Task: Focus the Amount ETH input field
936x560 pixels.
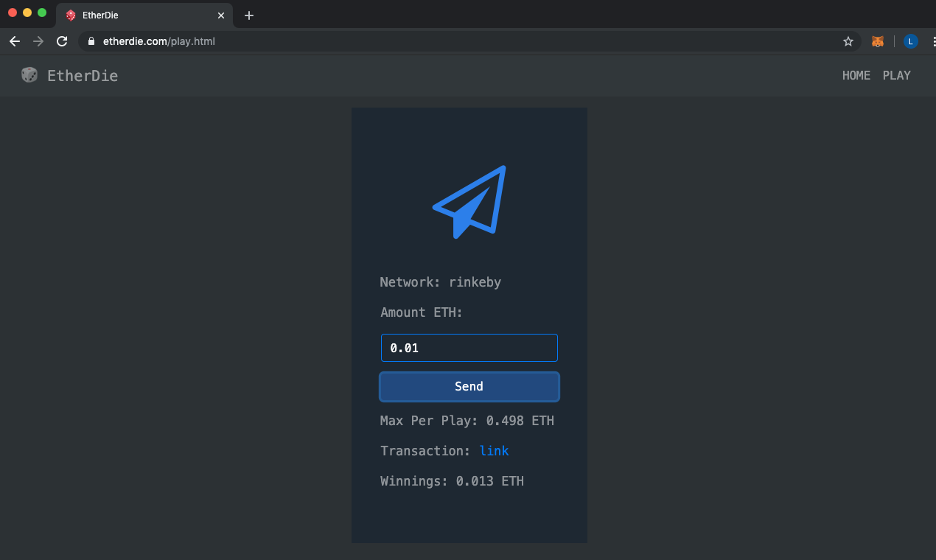Action: click(x=469, y=348)
